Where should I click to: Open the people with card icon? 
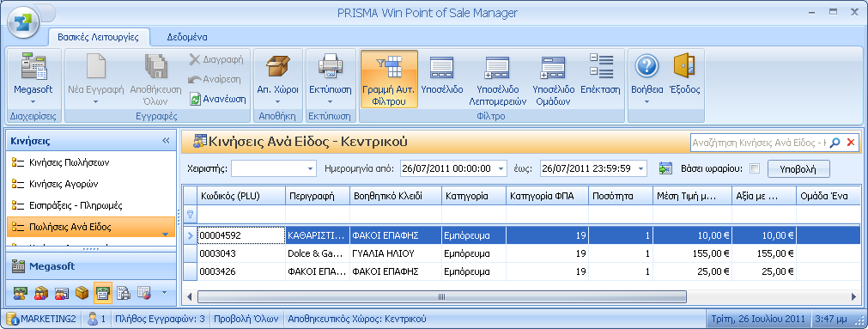pos(62,293)
